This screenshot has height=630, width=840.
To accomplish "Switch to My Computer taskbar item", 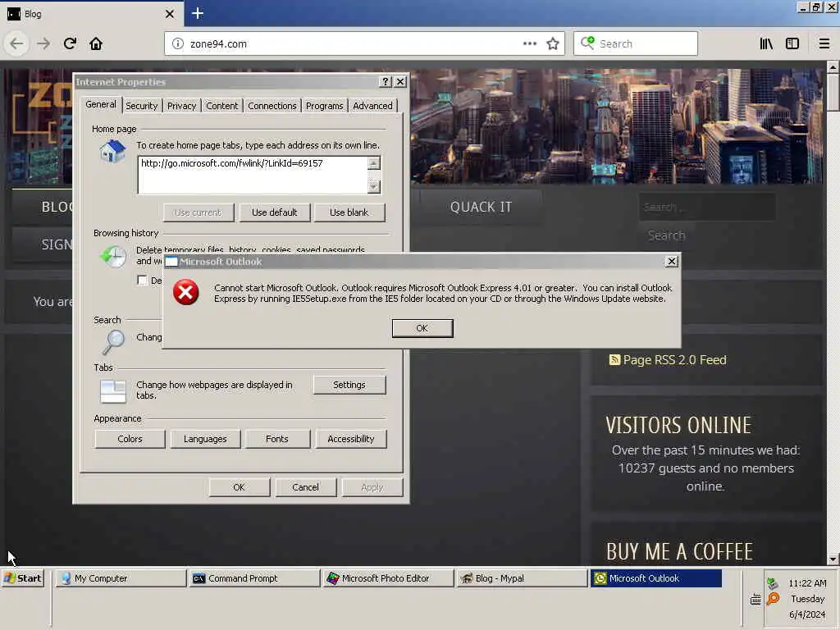I will [x=121, y=578].
